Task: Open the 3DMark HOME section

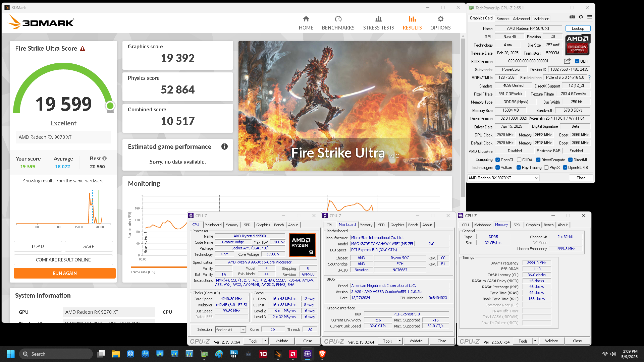Action: [x=306, y=23]
